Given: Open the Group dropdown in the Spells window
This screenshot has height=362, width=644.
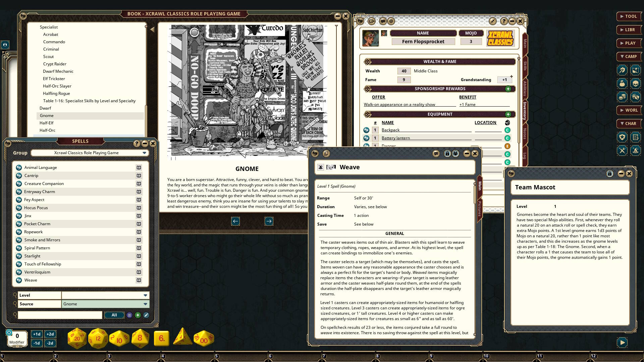Looking at the screenshot, I should coord(144,153).
